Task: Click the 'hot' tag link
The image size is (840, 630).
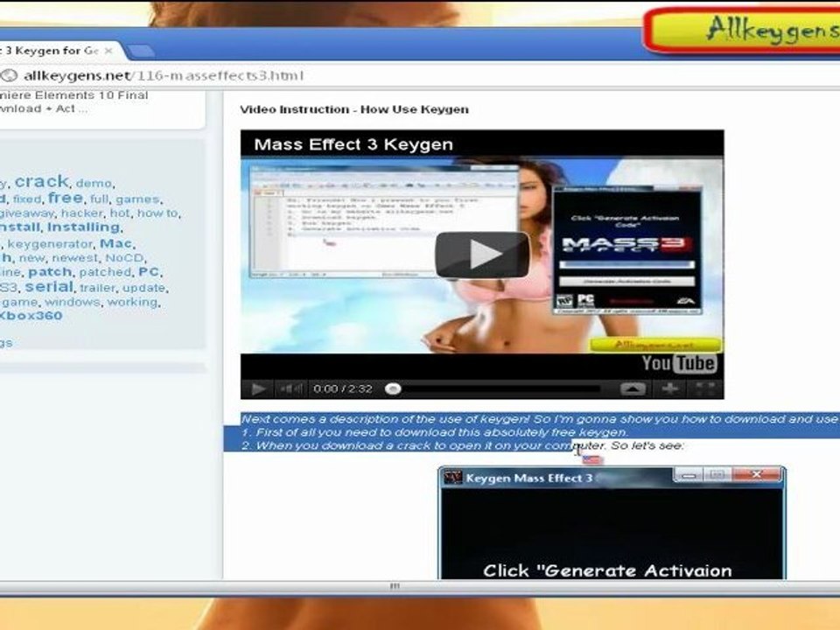Action: 120,213
